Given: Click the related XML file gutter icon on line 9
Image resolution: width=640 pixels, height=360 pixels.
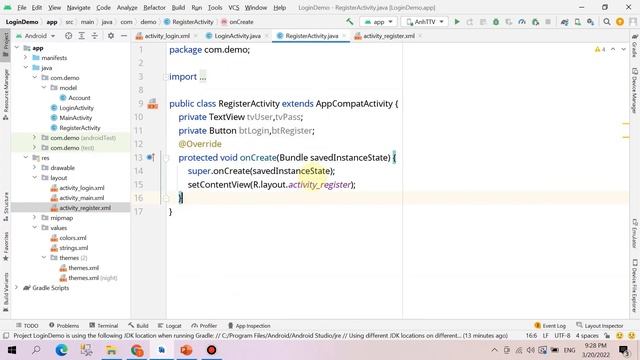Looking at the screenshot, I should [153, 104].
